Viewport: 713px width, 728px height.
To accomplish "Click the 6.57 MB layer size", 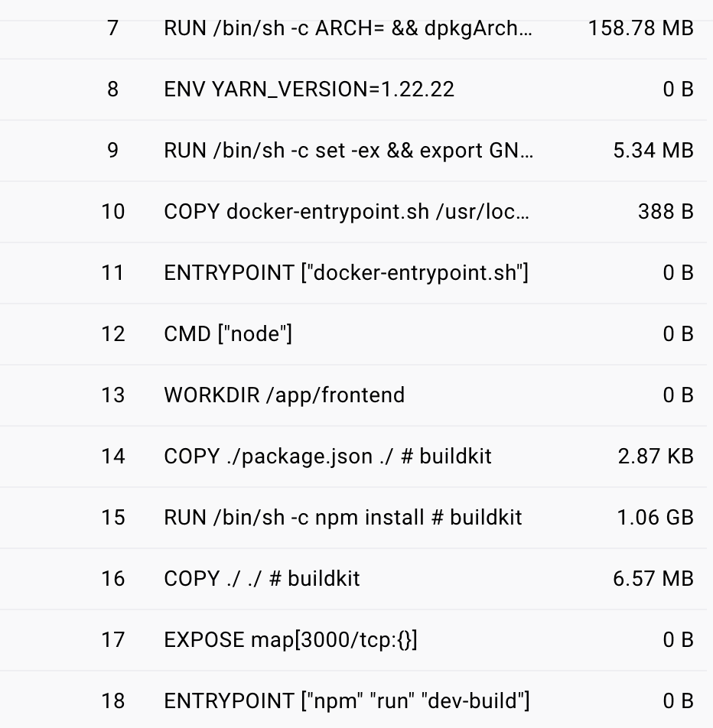I will click(653, 579).
